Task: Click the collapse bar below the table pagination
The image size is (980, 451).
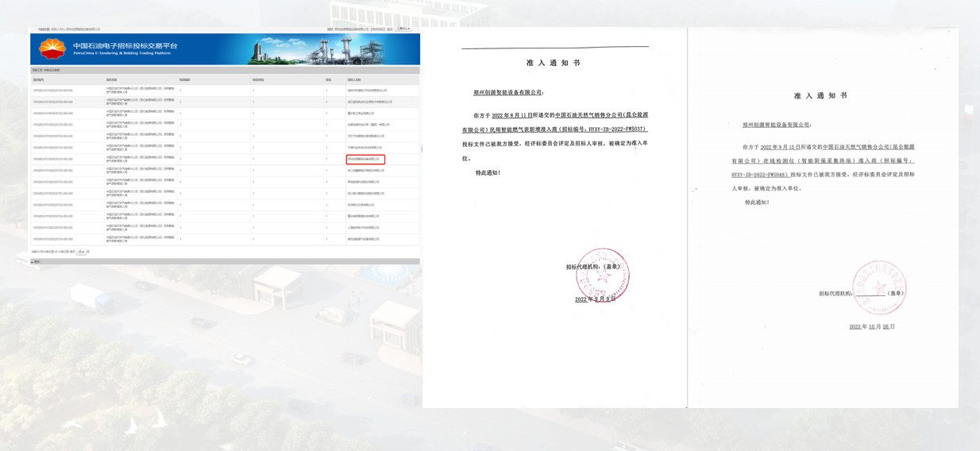Action: (225, 261)
